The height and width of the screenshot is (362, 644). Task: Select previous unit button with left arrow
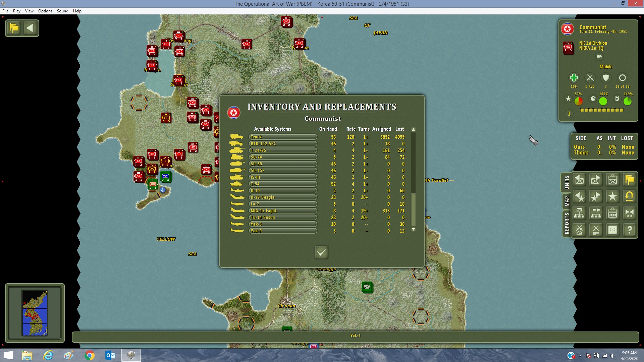pyautogui.click(x=579, y=180)
